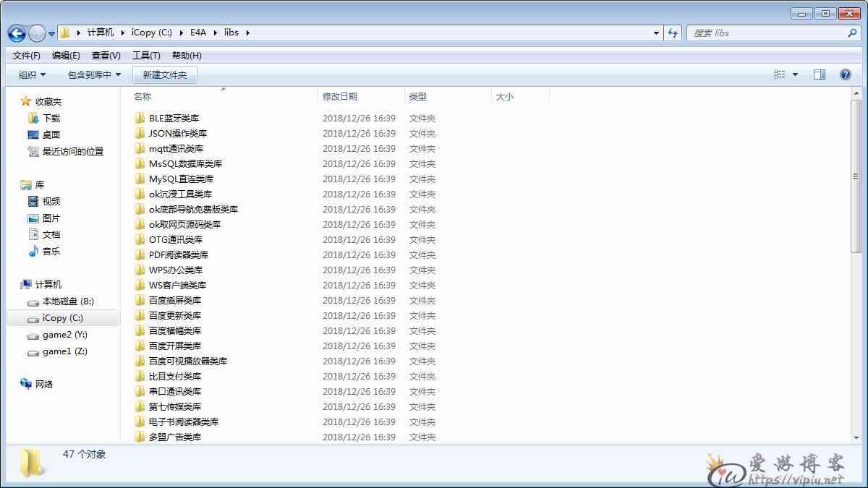The width and height of the screenshot is (868, 488).
Task: Select E4A in the address breadcrumb
Action: click(x=199, y=33)
